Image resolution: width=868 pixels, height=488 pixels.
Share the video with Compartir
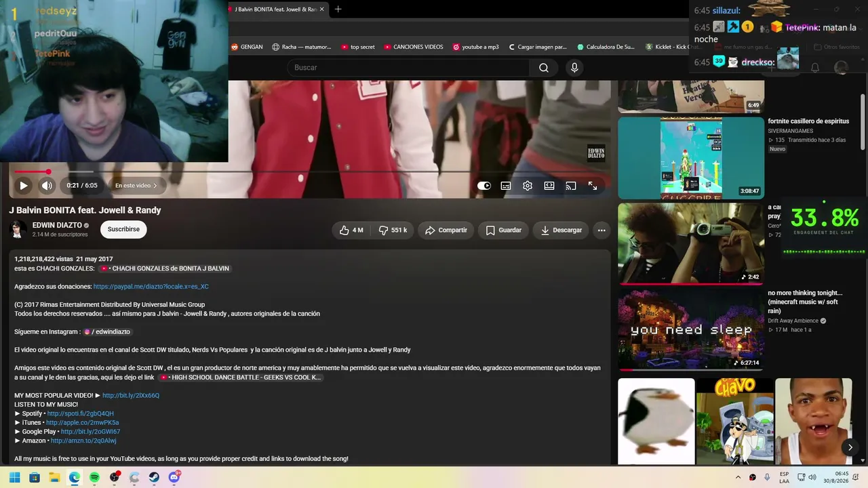click(x=446, y=230)
